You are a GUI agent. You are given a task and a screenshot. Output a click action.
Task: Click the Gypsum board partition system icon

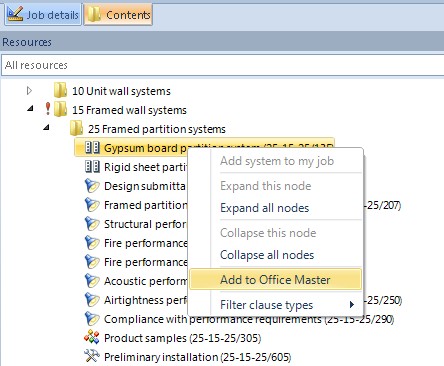tap(92, 147)
